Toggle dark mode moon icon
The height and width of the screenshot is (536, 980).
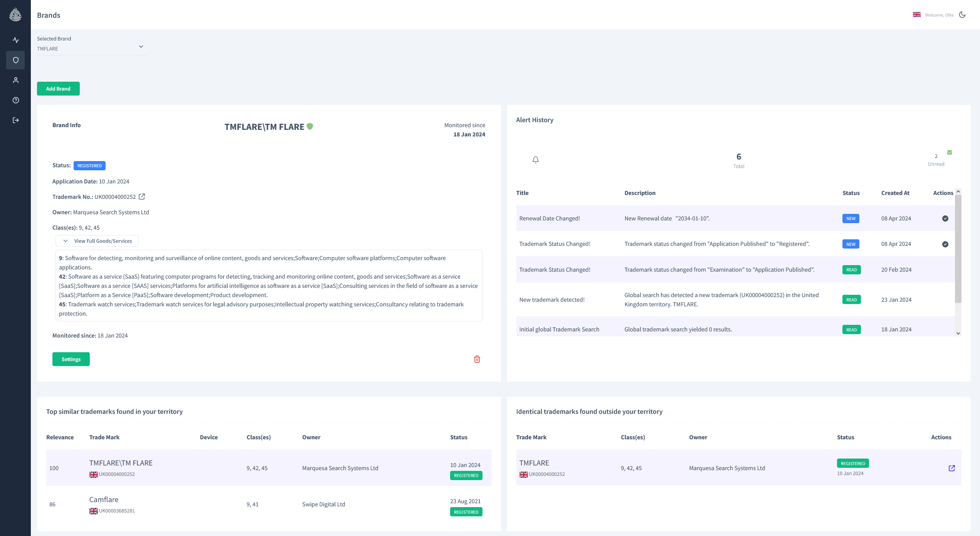962,15
